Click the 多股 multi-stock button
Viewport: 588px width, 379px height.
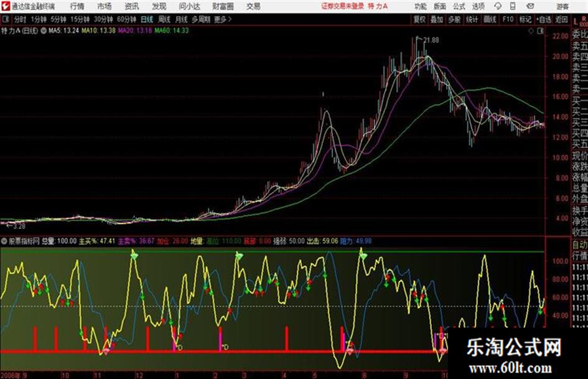click(454, 19)
